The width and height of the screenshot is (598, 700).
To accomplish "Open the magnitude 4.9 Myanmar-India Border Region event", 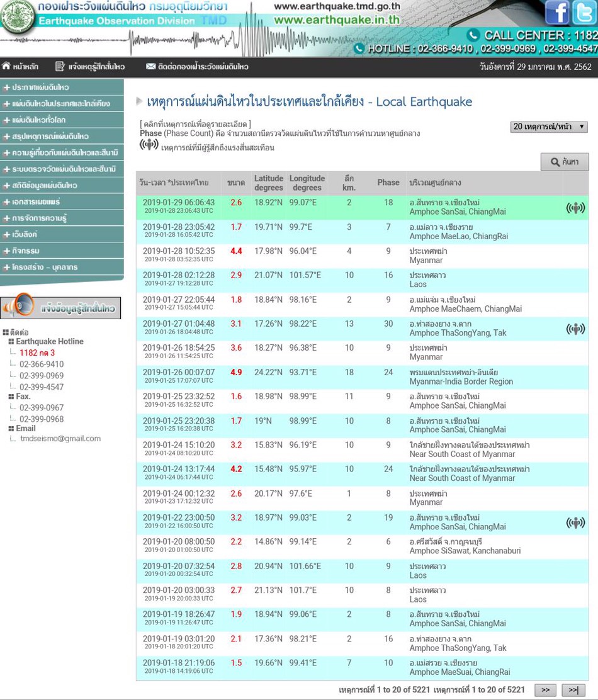I will [x=362, y=377].
